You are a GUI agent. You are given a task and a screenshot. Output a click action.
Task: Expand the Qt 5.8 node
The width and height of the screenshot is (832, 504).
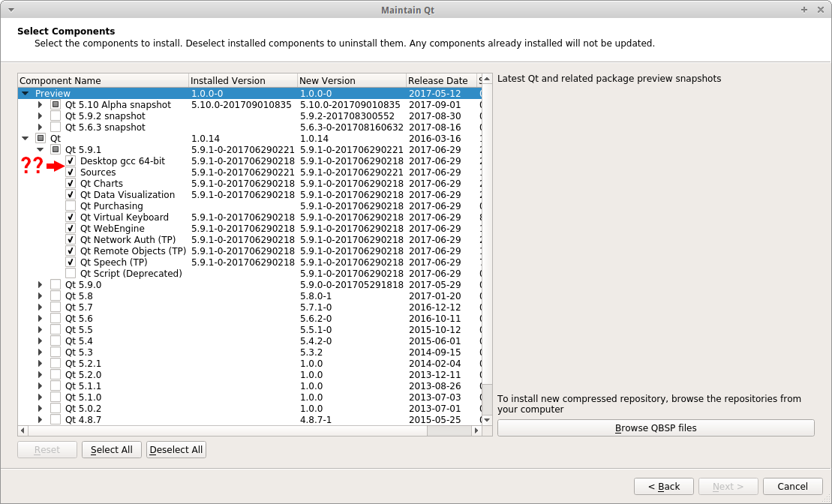click(41, 296)
